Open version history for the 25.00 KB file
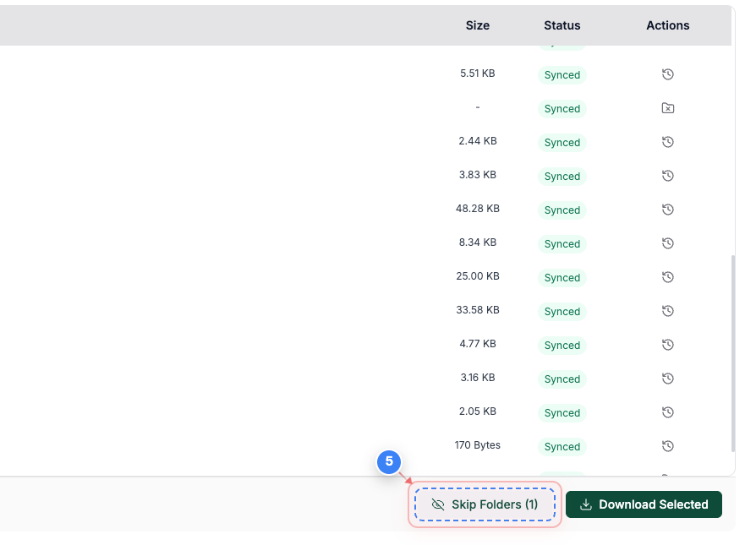This screenshot has height=545, width=756. point(667,277)
